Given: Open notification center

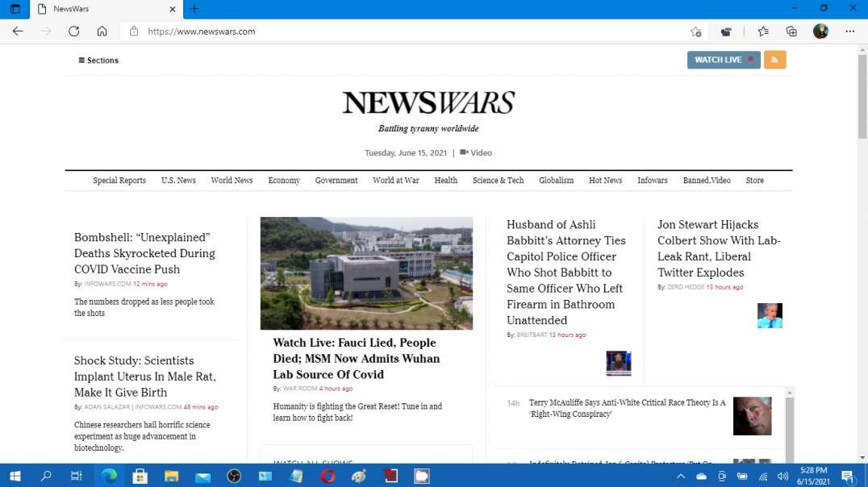Looking at the screenshot, I should point(848,476).
